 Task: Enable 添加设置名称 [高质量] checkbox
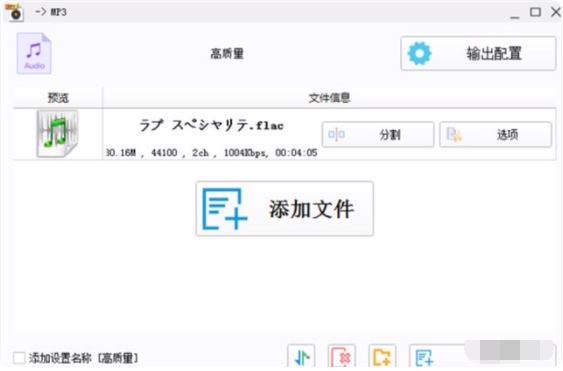point(19,358)
